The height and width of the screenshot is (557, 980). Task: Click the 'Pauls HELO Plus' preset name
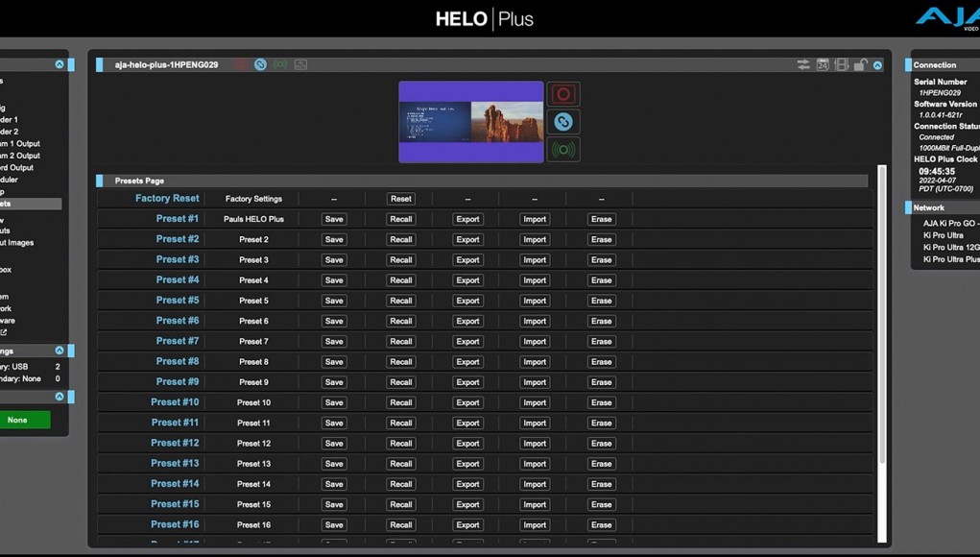point(253,219)
